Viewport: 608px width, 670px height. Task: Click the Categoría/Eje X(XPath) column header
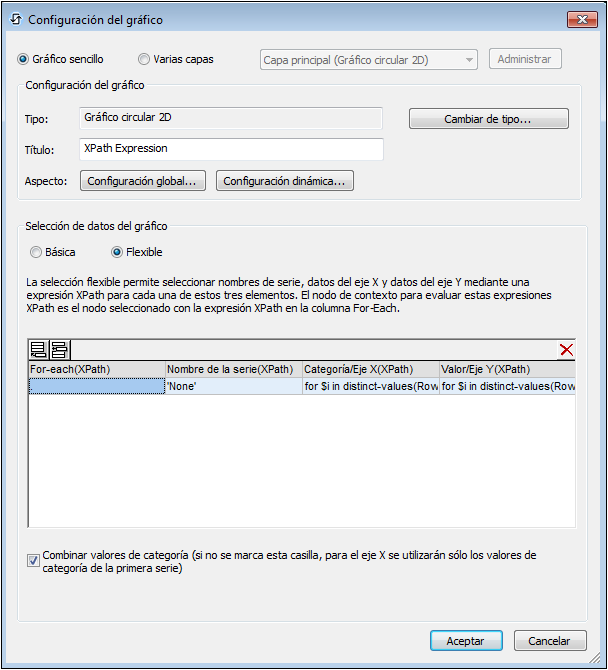[x=371, y=369]
